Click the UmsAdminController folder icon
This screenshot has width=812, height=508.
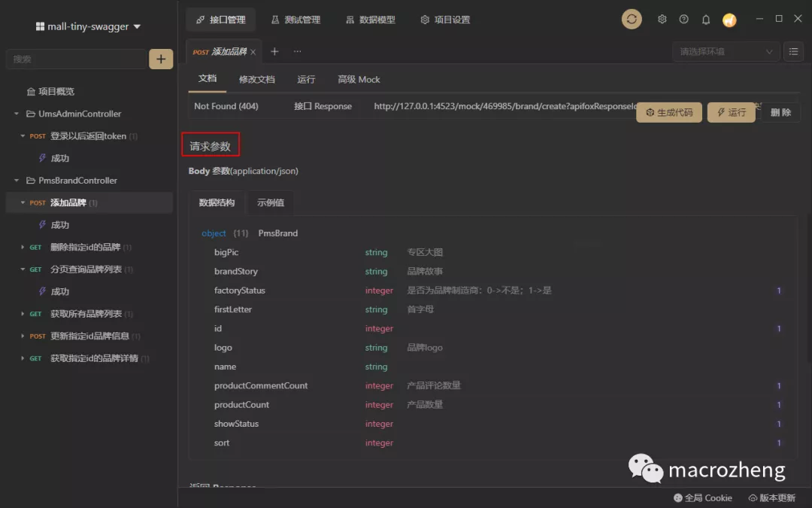pos(31,114)
